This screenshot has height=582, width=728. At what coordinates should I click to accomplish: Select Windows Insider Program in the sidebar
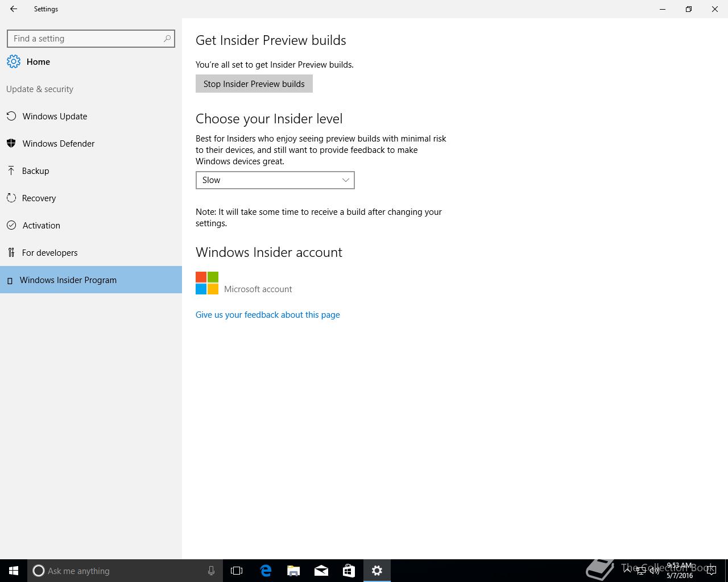pos(91,280)
